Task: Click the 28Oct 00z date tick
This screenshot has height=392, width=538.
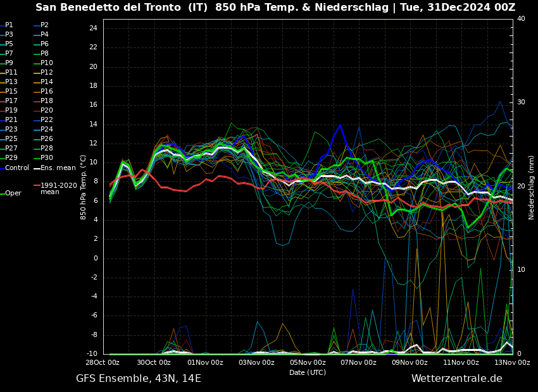Action: pos(103,363)
